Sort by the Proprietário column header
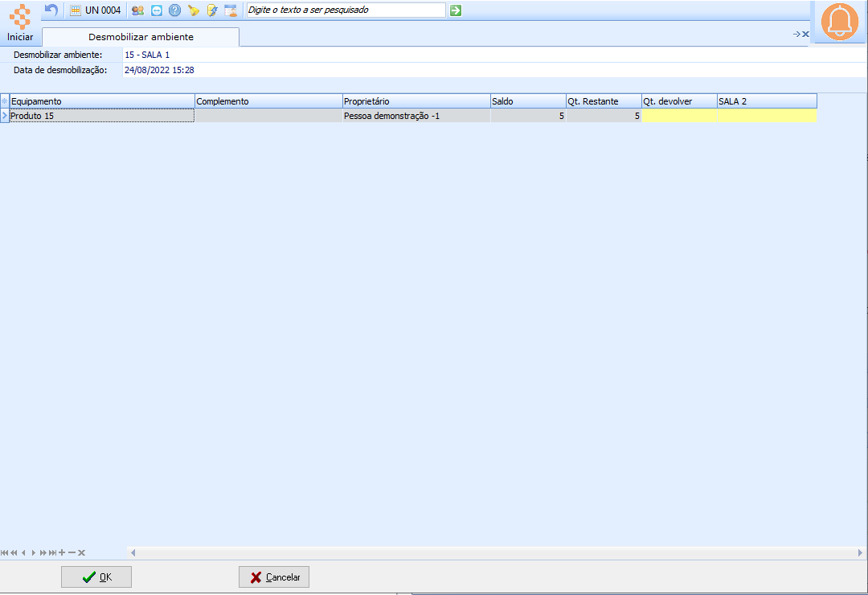Viewport: 868px width, 595px height. (416, 101)
